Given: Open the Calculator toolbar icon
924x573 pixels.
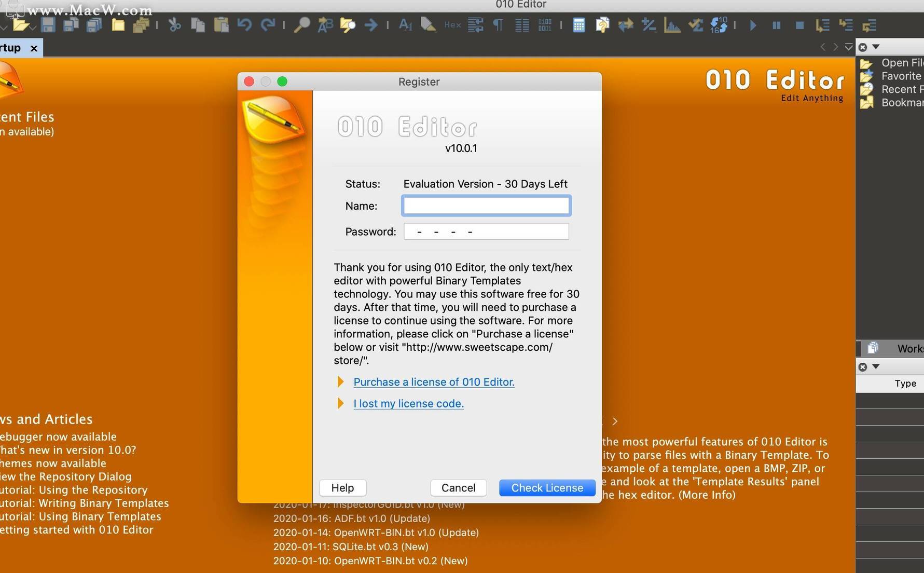Looking at the screenshot, I should [x=579, y=24].
